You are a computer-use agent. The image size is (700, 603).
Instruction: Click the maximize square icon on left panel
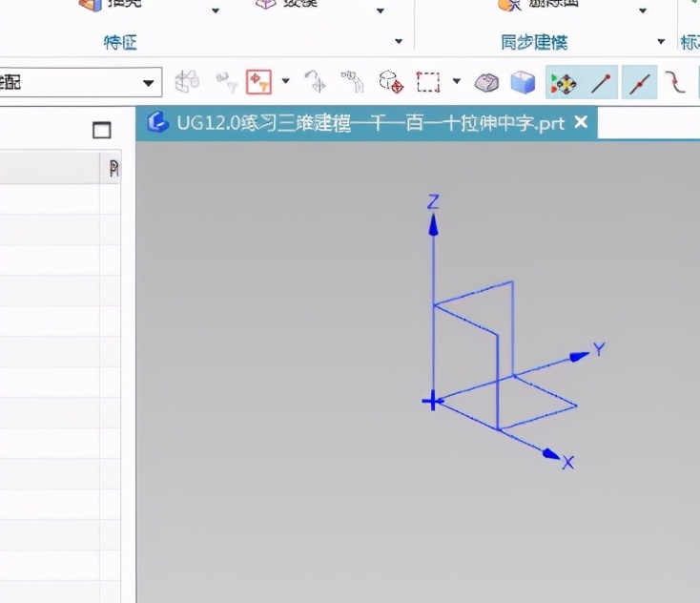(x=102, y=131)
